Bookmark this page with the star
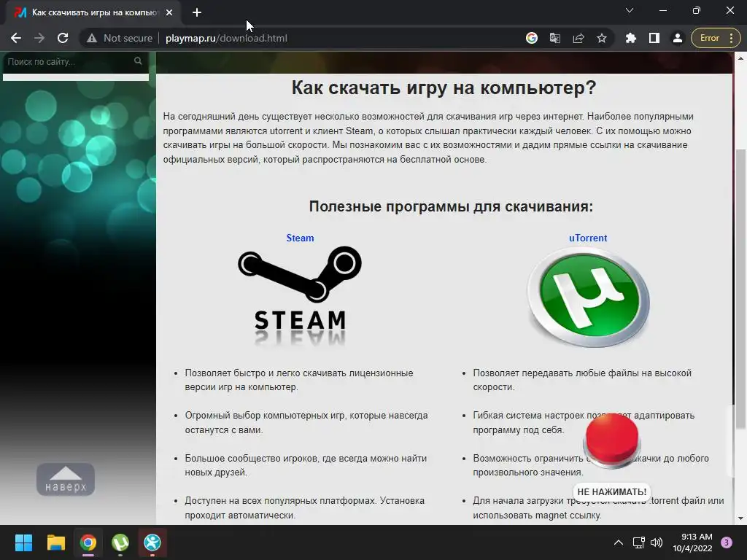The width and height of the screenshot is (747, 560). pyautogui.click(x=602, y=38)
